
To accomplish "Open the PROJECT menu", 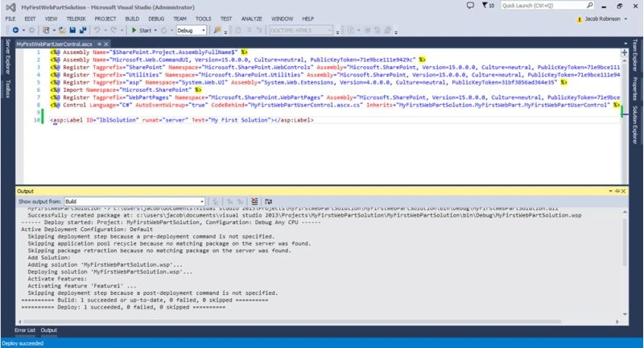I will pos(105,19).
